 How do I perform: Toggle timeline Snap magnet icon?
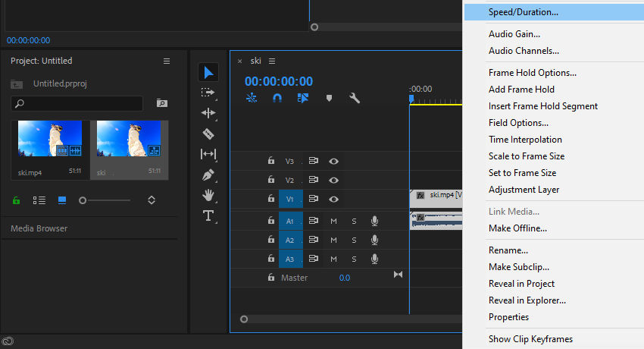277,98
